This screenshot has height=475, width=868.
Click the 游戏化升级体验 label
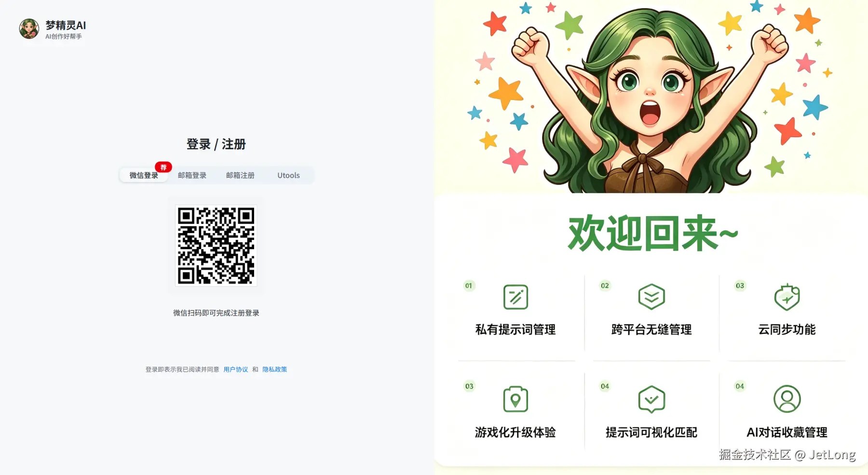pyautogui.click(x=515, y=432)
